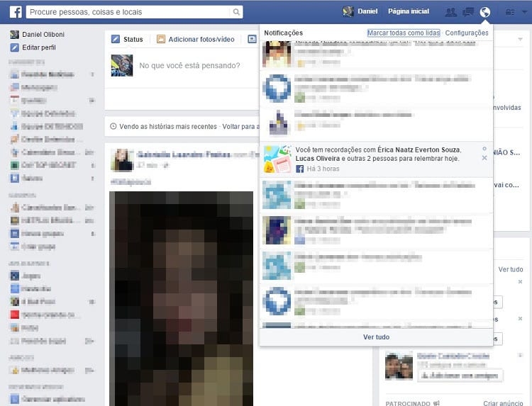Screen dimensions: 532x406
Task: Click the memories icon on recordações notification
Action: (x=277, y=159)
